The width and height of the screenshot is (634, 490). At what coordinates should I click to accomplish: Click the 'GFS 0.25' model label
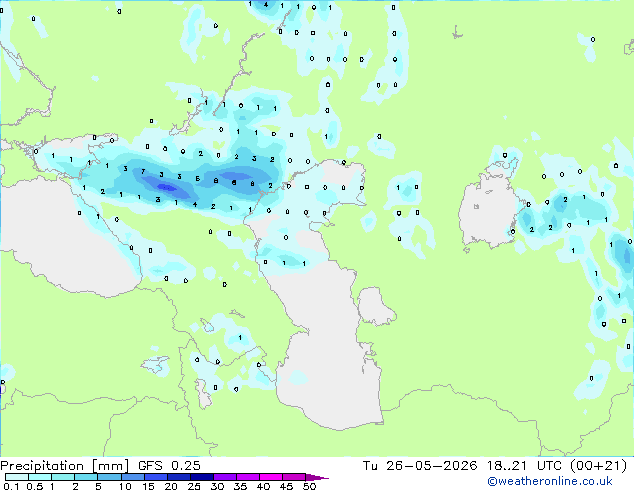click(x=169, y=466)
